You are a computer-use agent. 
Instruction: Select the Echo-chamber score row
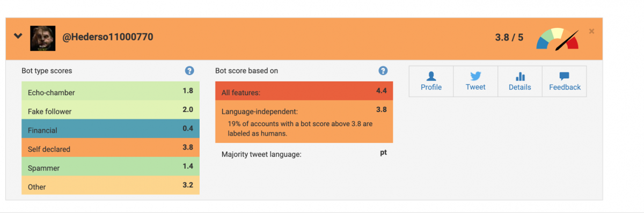click(111, 91)
